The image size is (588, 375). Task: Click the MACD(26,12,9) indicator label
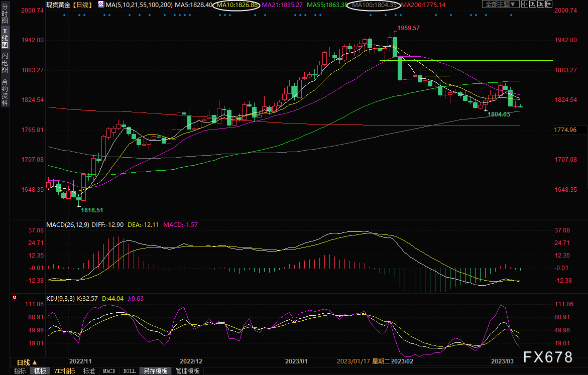click(68, 224)
